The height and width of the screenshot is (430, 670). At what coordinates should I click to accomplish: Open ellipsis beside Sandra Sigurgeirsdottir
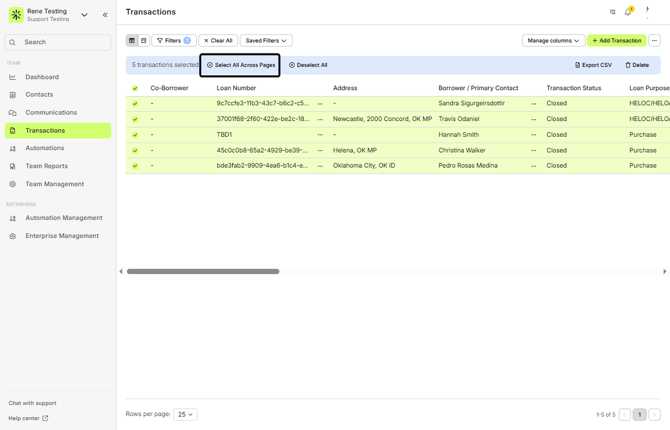[534, 103]
